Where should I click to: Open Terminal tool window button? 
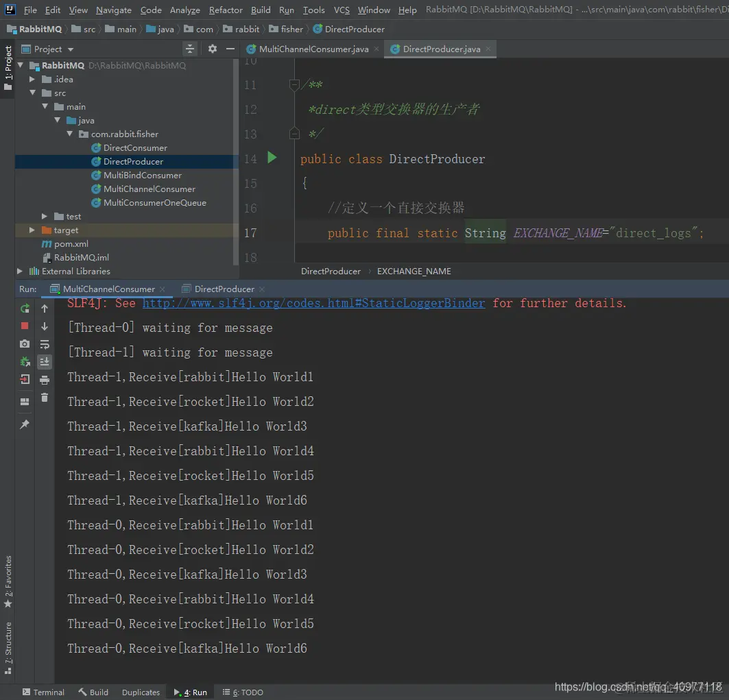point(43,692)
